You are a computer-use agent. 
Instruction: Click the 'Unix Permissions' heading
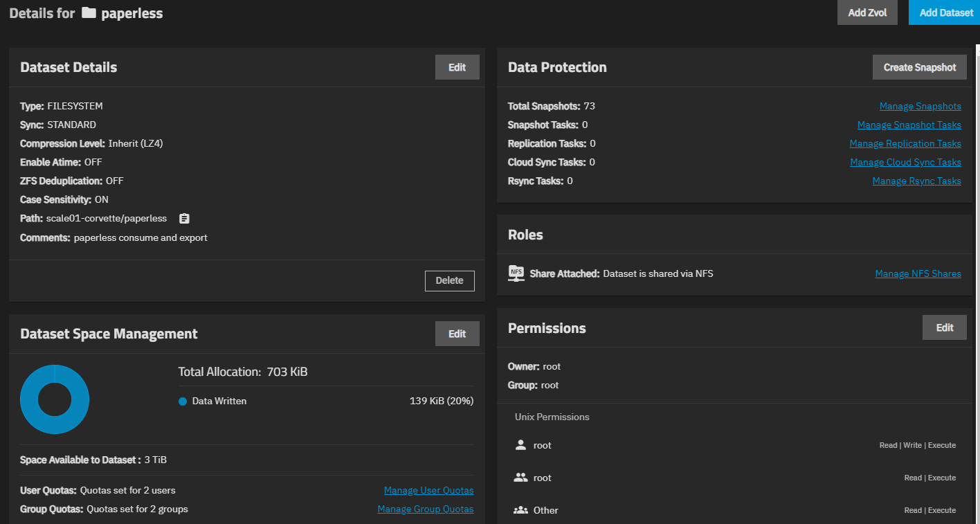552,417
